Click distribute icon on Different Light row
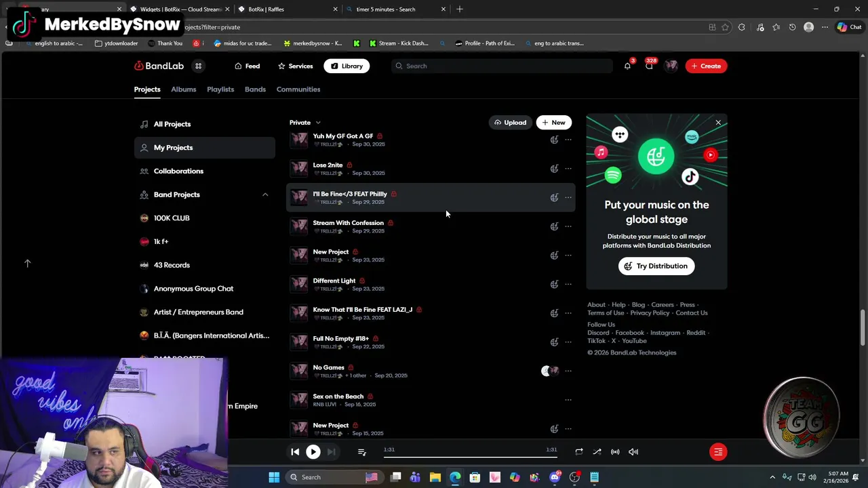The height and width of the screenshot is (488, 868). (554, 284)
